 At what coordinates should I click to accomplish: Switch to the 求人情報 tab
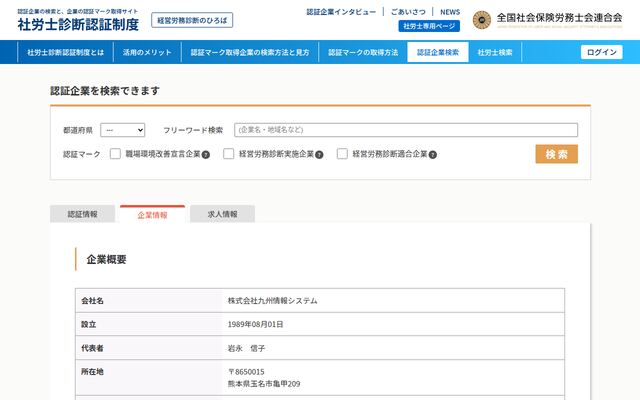[x=222, y=214]
